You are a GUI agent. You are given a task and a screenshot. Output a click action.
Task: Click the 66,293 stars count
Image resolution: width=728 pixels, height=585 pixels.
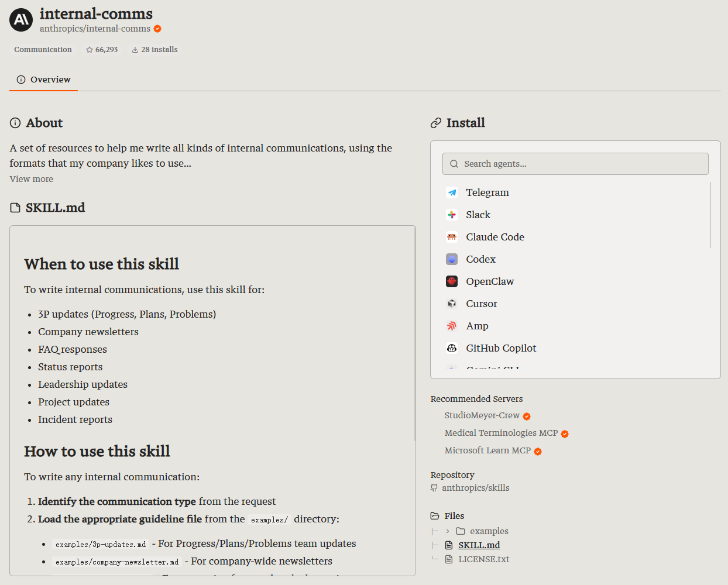[x=107, y=50]
